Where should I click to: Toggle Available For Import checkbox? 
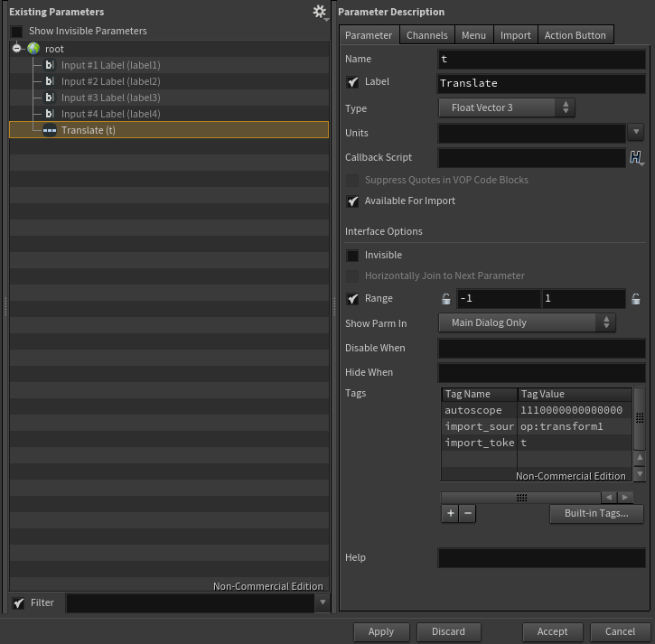point(352,201)
